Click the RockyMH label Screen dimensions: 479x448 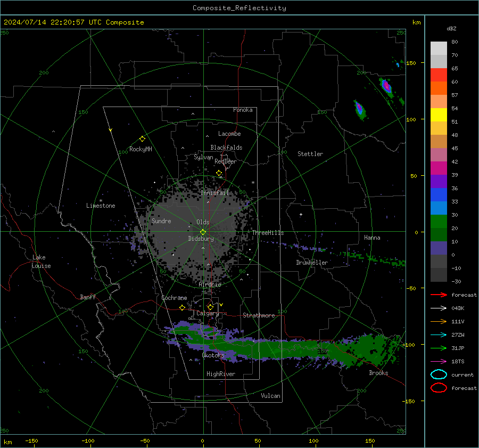(x=141, y=149)
